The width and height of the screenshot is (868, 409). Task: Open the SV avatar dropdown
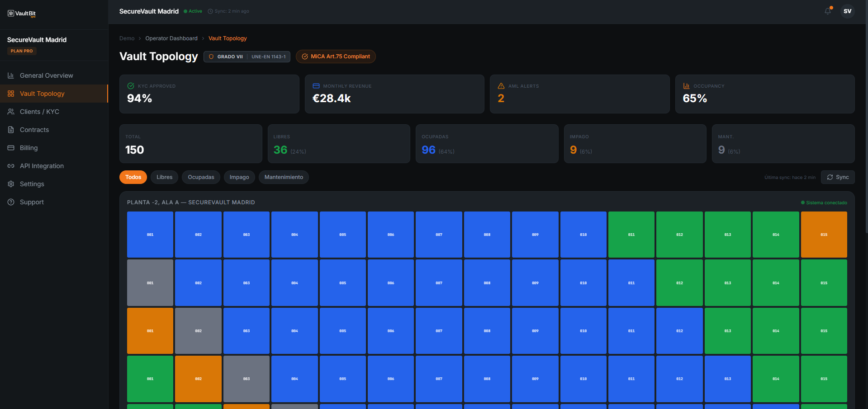pyautogui.click(x=848, y=11)
